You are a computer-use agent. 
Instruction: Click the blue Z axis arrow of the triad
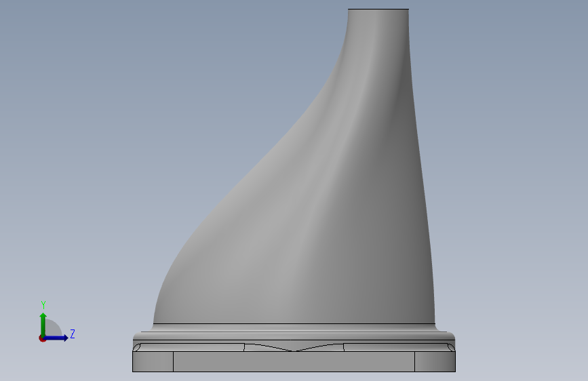coord(56,338)
